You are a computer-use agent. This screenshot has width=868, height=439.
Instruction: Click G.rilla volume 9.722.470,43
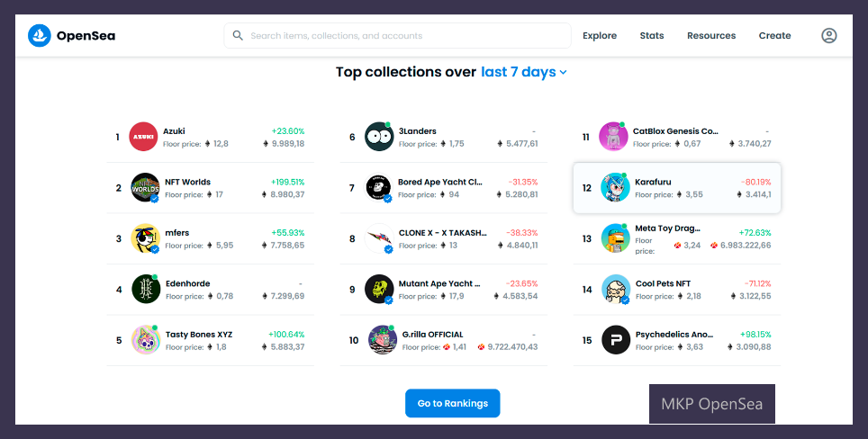point(512,347)
